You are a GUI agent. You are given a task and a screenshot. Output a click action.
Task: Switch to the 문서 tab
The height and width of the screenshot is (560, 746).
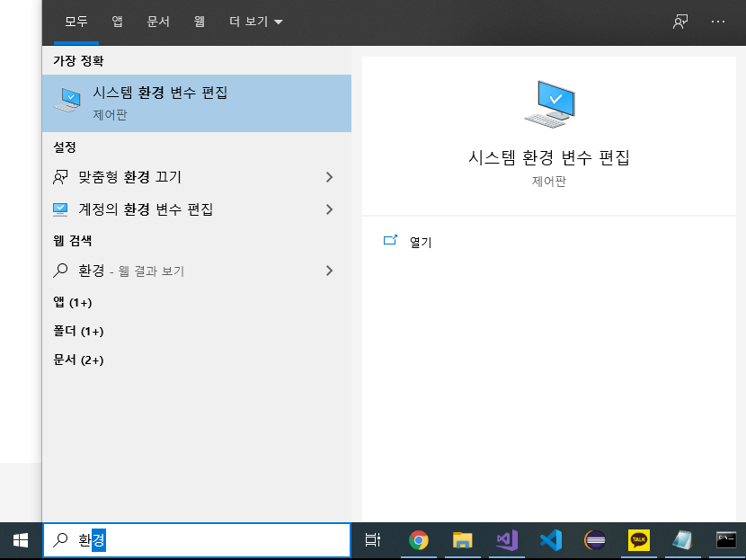pyautogui.click(x=158, y=22)
